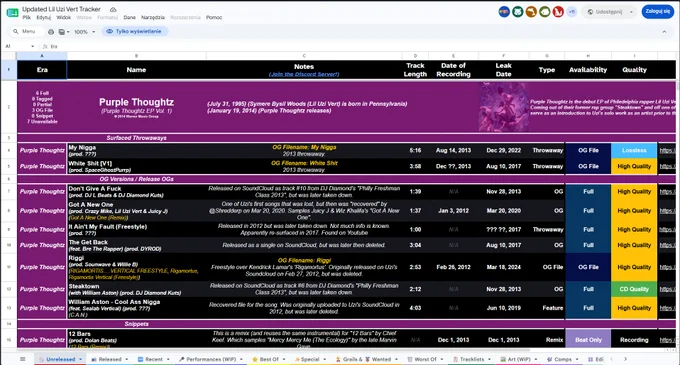Image resolution: width=680 pixels, height=365 pixels.
Task: Open the link in the Riggi row
Action: (667, 267)
